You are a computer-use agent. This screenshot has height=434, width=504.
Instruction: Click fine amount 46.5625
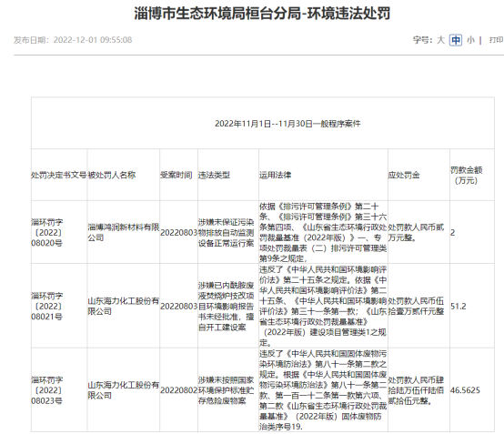[x=465, y=390]
